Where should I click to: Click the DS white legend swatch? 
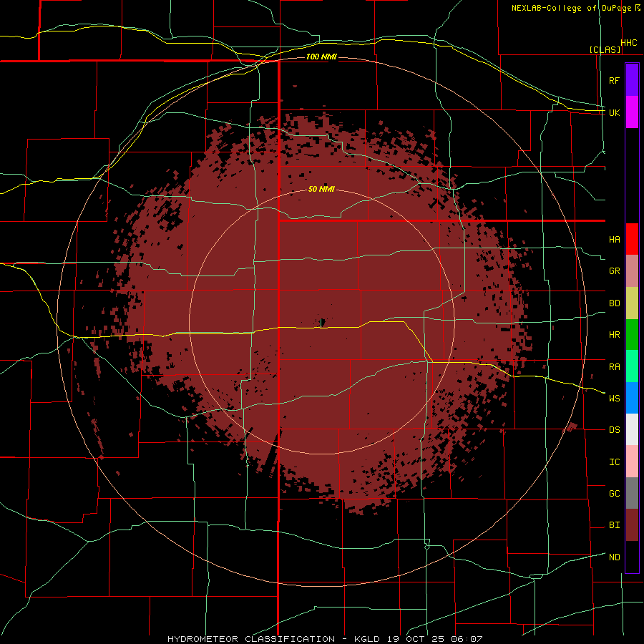632,429
